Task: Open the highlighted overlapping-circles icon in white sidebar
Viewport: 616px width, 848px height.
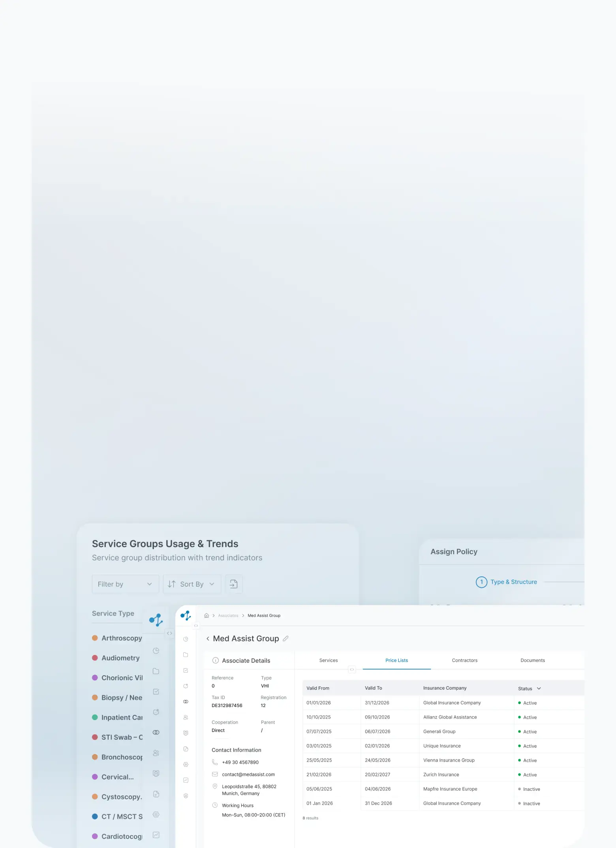Action: pos(186,702)
